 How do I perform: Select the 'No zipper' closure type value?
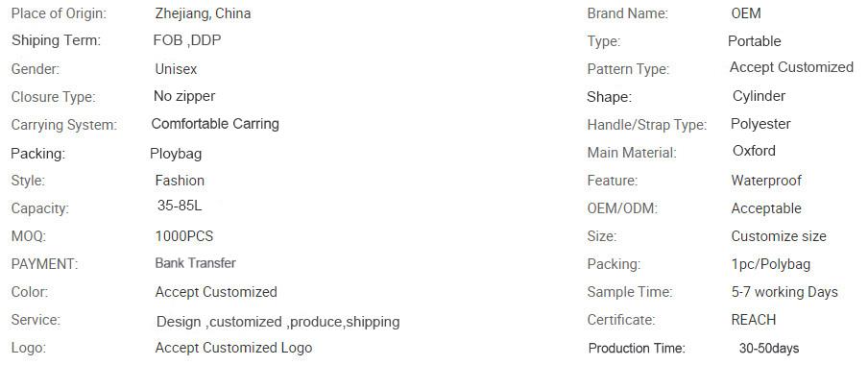pyautogui.click(x=184, y=96)
